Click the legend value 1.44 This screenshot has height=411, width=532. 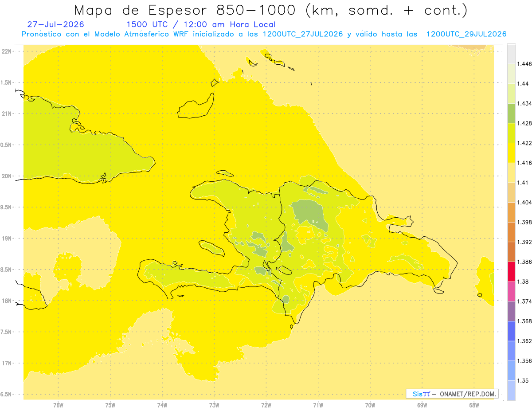click(x=523, y=84)
